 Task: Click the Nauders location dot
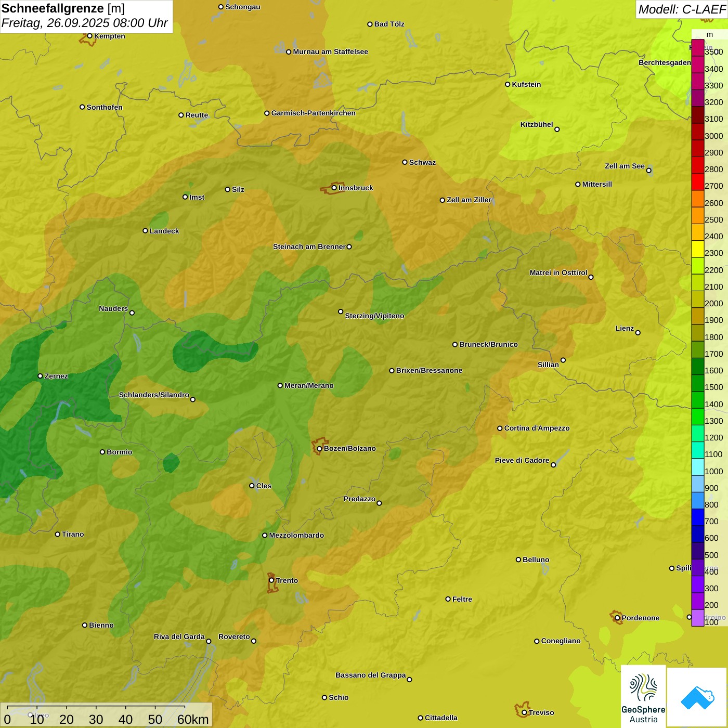point(132,313)
